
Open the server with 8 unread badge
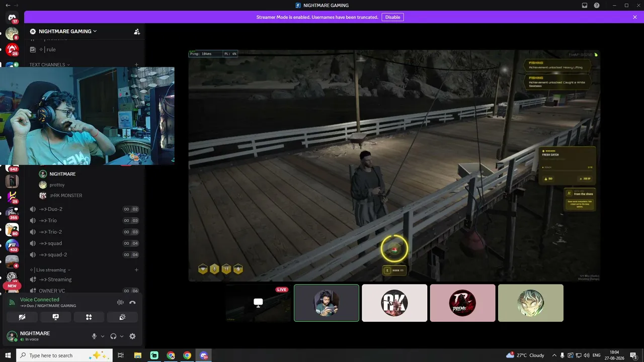tap(12, 34)
